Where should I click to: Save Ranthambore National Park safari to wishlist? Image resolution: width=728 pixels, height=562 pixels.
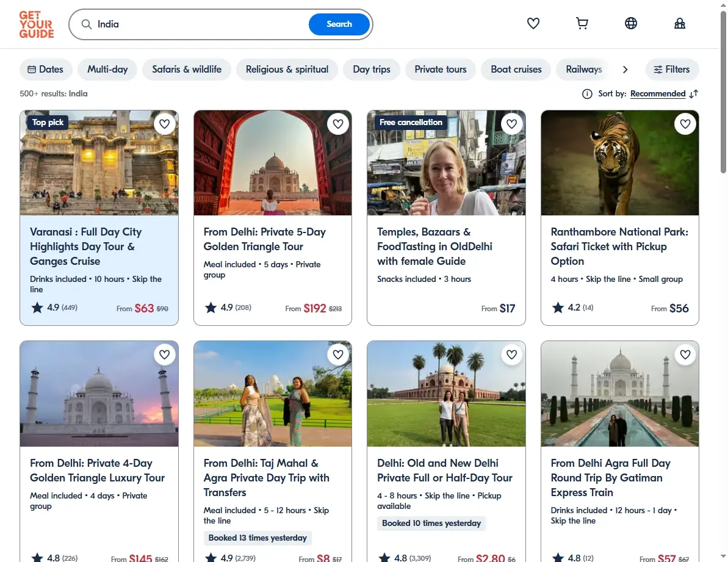pos(685,124)
